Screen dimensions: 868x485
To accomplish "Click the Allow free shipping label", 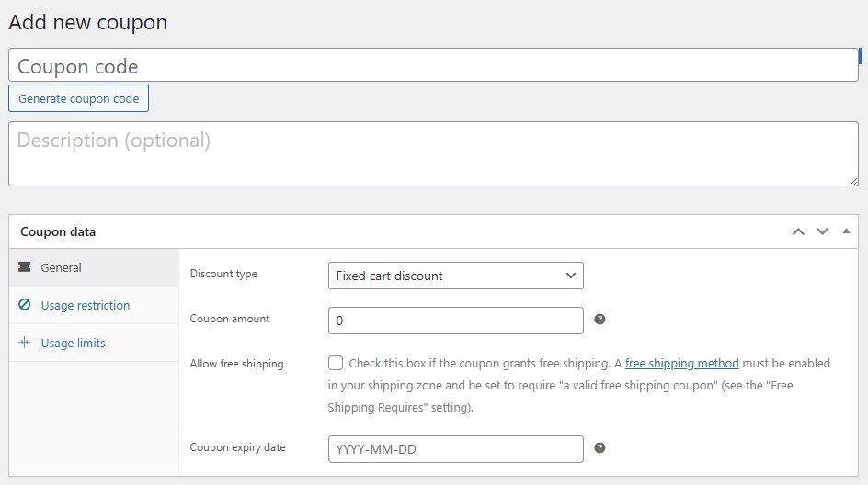I will [x=236, y=364].
